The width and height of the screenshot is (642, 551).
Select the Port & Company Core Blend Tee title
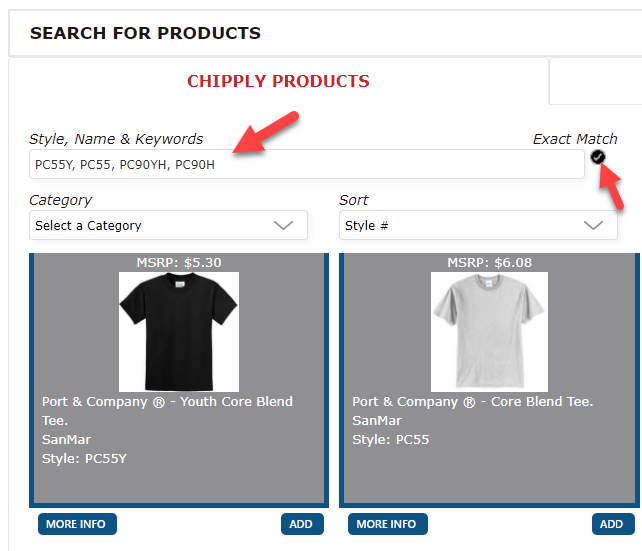(x=473, y=402)
